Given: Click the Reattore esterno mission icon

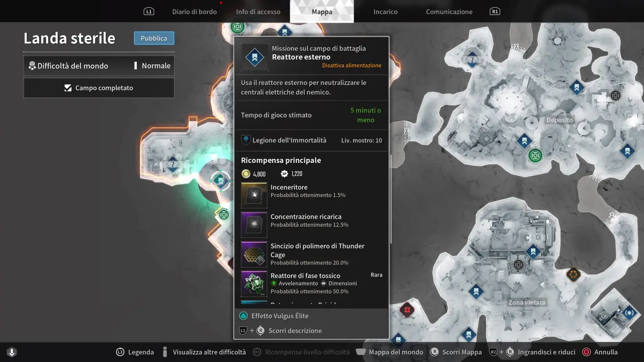Looking at the screenshot, I should click(254, 57).
